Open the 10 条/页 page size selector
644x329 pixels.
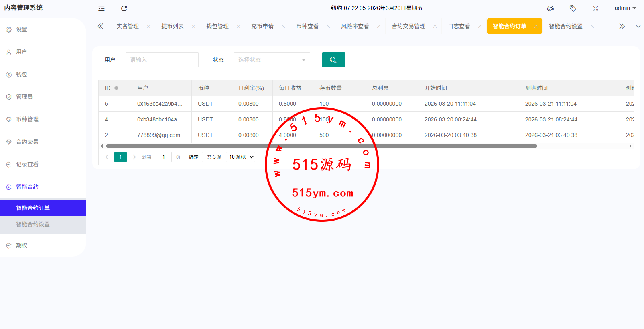241,157
